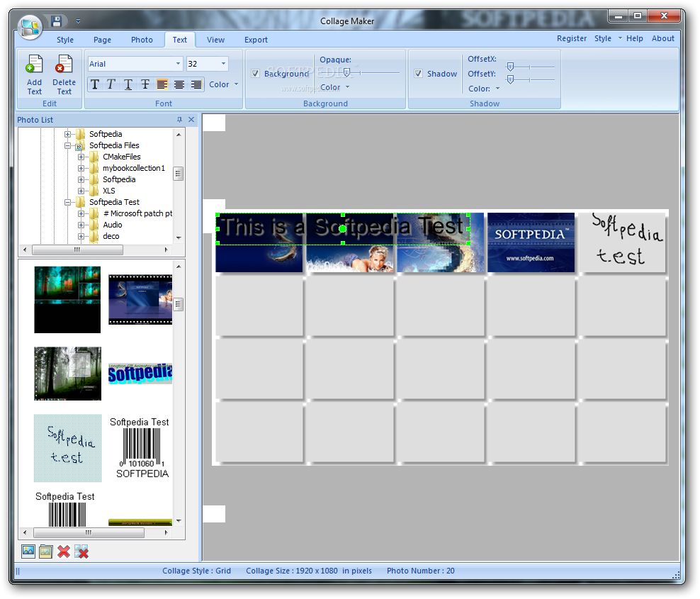This screenshot has width=700, height=599.
Task: Select the misty forest thumbnail
Action: (x=67, y=374)
